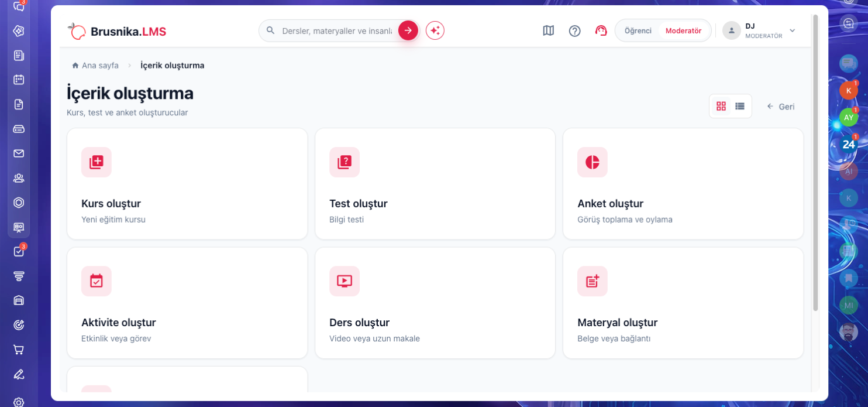The image size is (868, 407).
Task: Click the Geri back button
Action: coord(781,107)
